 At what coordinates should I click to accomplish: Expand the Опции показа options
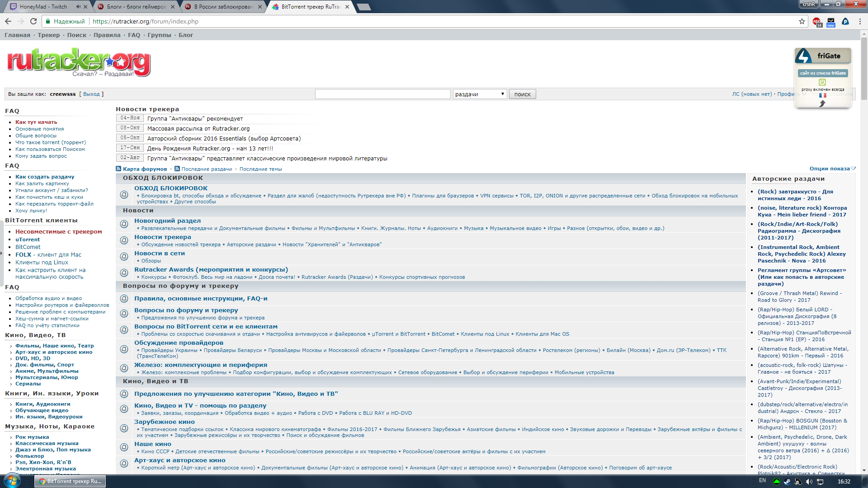click(832, 169)
